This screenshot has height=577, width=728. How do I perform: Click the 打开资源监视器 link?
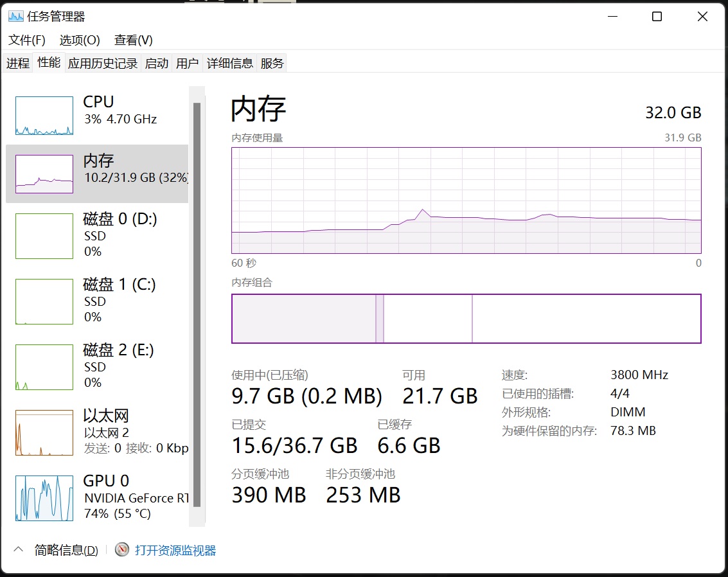point(175,551)
